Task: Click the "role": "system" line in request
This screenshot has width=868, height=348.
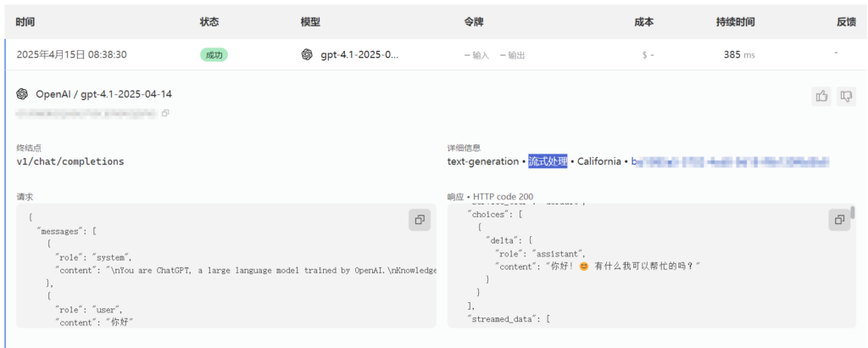Action: (93, 257)
